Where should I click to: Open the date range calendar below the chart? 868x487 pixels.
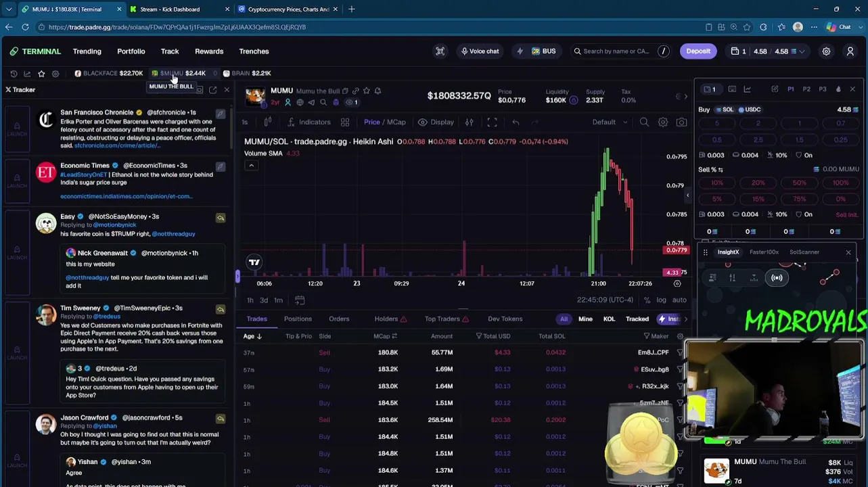pyautogui.click(x=300, y=300)
